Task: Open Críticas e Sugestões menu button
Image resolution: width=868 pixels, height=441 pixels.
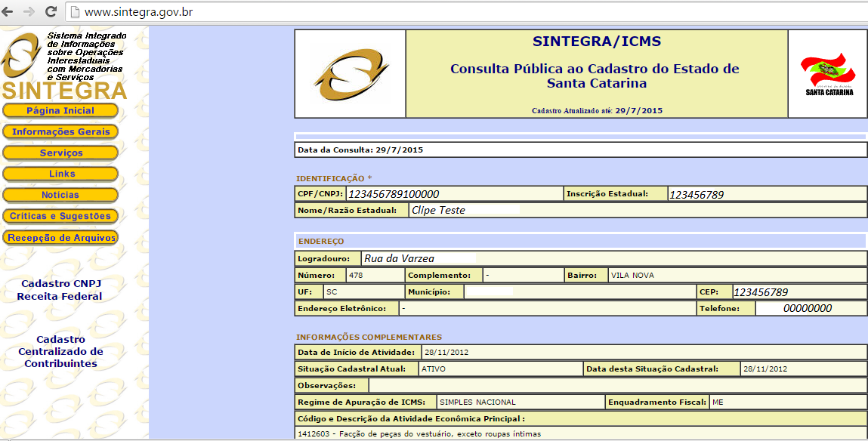Action: [60, 216]
